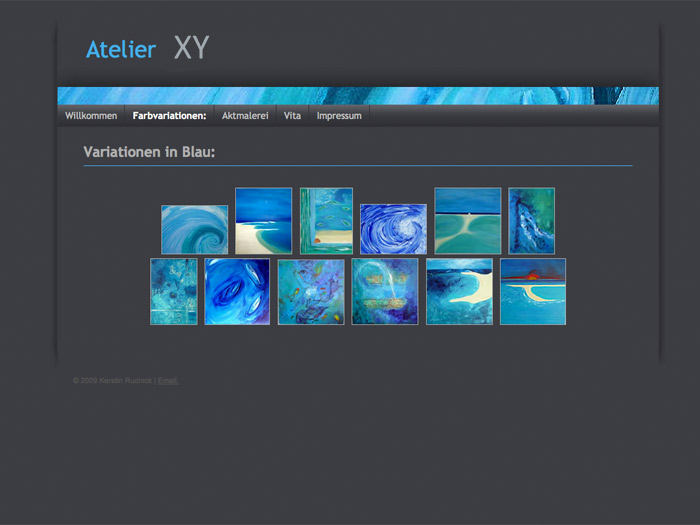The height and width of the screenshot is (525, 700).
Task: Open the red sunset over beach painting
Action: tap(533, 291)
